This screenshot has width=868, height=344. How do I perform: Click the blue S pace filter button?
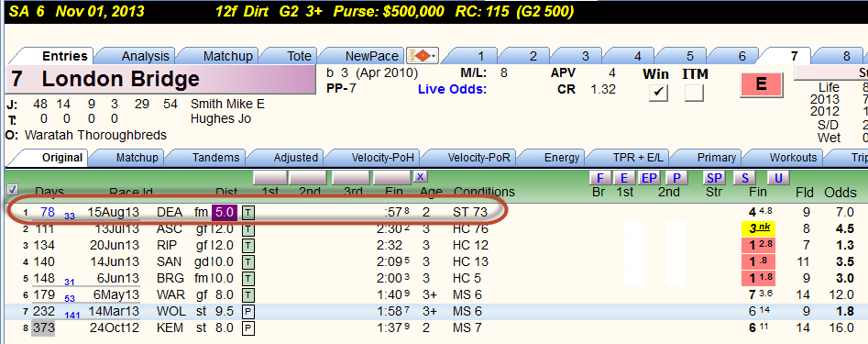coord(744,178)
